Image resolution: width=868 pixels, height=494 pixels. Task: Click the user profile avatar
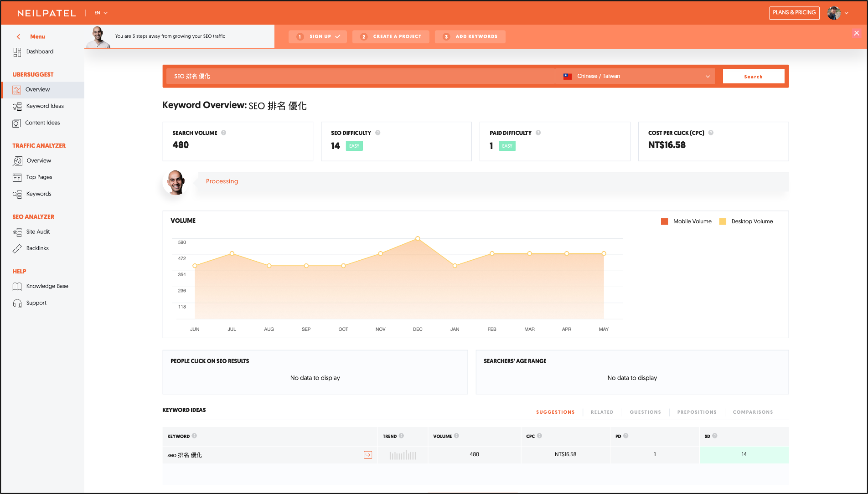tap(834, 13)
